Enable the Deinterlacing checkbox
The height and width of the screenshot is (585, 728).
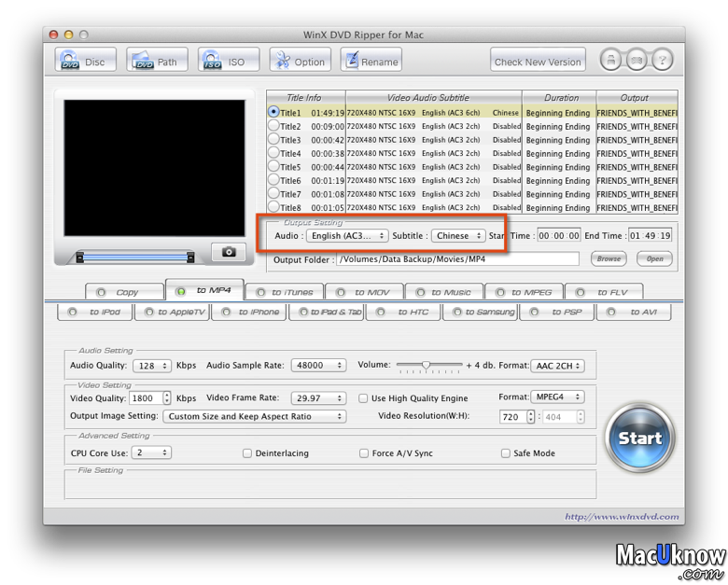(x=247, y=453)
